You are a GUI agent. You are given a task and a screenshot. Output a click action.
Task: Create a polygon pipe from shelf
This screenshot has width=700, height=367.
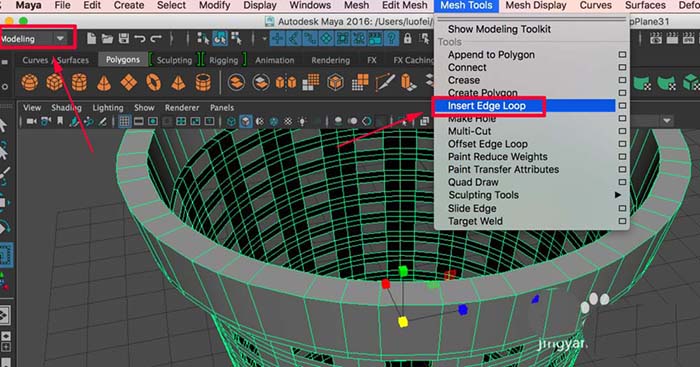coord(203,83)
